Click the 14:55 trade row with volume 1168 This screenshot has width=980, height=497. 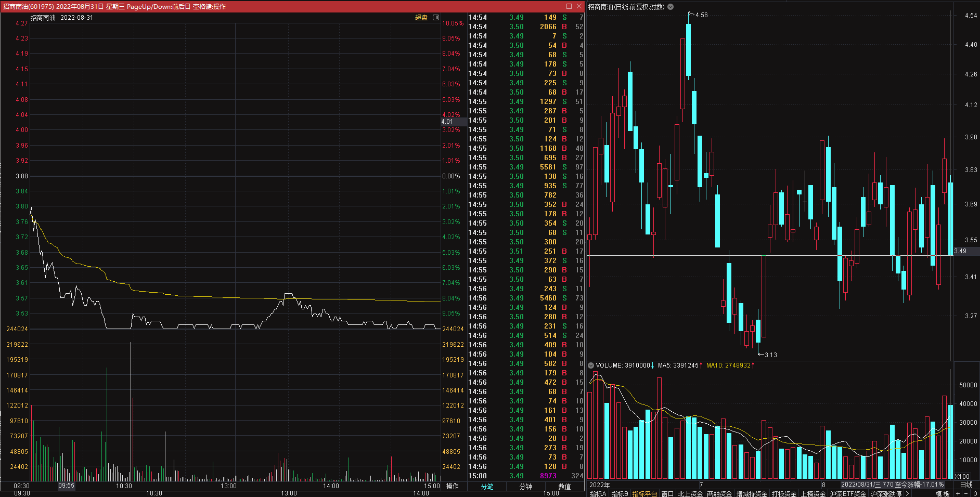[526, 148]
